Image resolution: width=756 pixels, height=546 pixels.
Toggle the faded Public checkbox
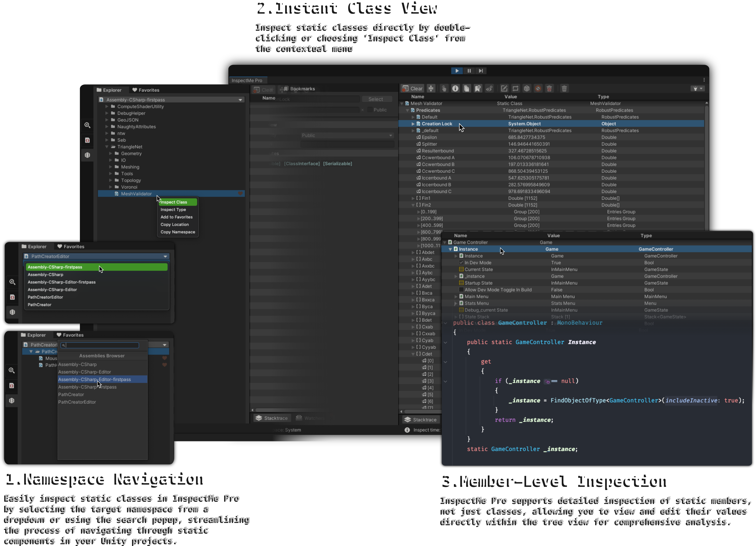[x=370, y=110]
